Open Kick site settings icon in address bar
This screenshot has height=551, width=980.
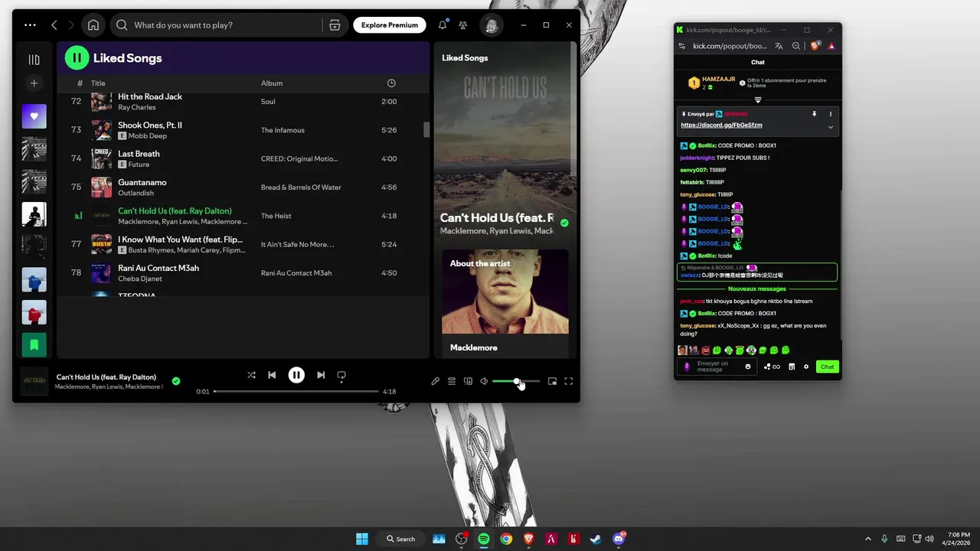[681, 46]
